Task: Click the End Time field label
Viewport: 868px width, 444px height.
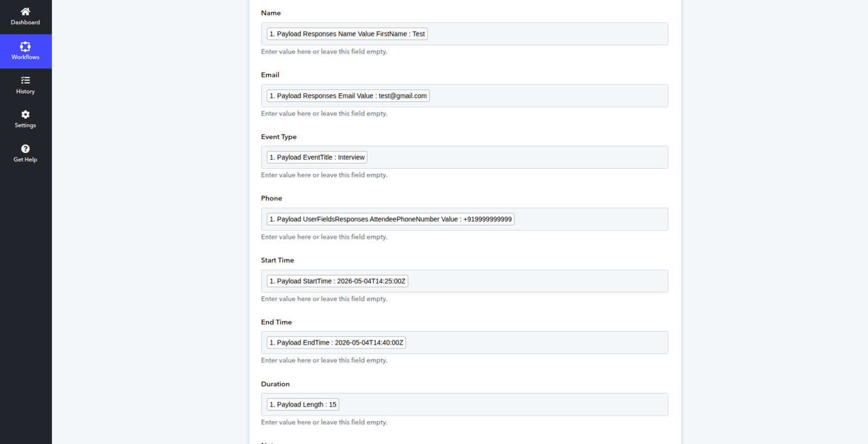Action: click(276, 322)
